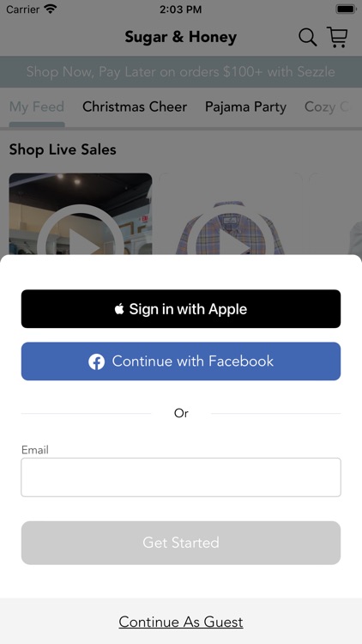Open the shopping cart icon

pyautogui.click(x=337, y=37)
